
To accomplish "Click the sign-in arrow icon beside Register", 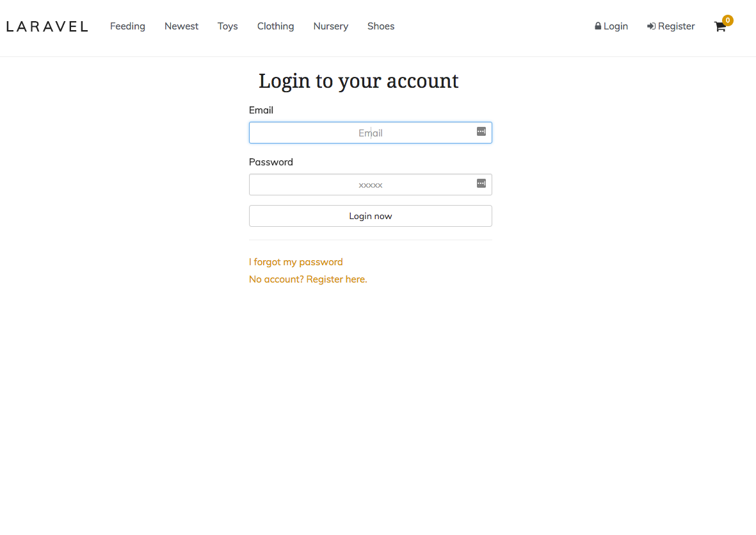I will click(651, 26).
